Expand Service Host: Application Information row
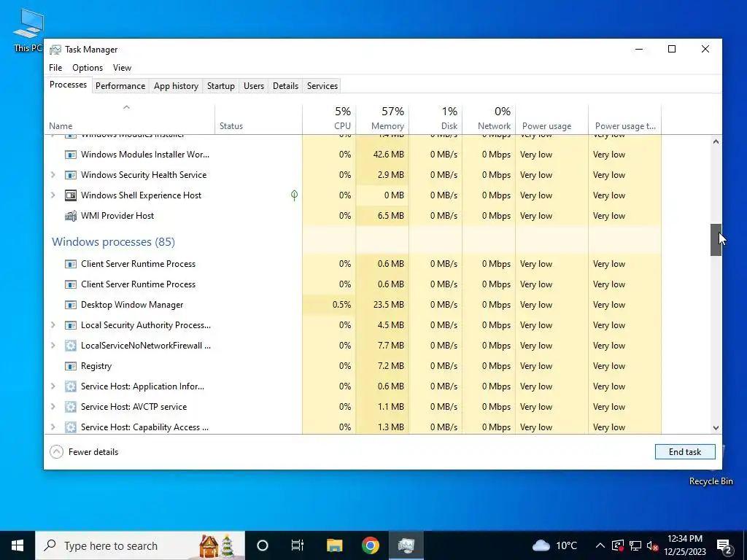Screen dimensions: 747x560 click(53, 386)
